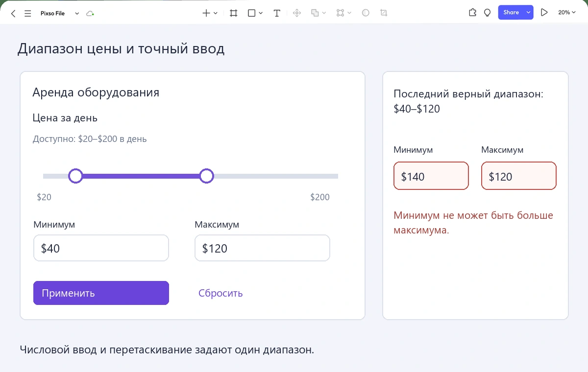Expand the Share dropdown arrow

[x=528, y=13]
